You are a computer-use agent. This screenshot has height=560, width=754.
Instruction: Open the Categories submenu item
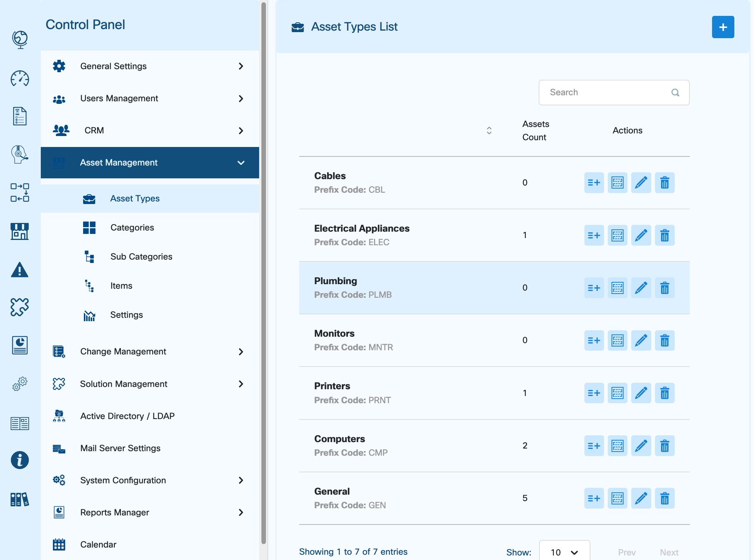(x=132, y=227)
